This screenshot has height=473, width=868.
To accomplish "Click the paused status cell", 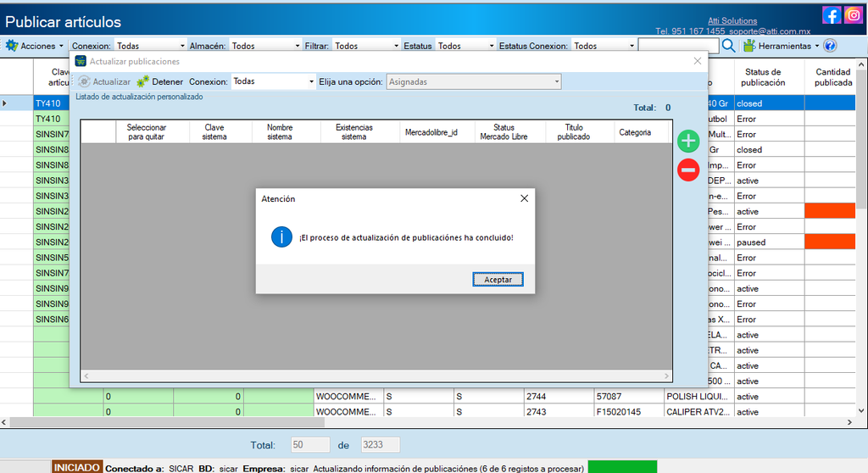I will [x=769, y=242].
